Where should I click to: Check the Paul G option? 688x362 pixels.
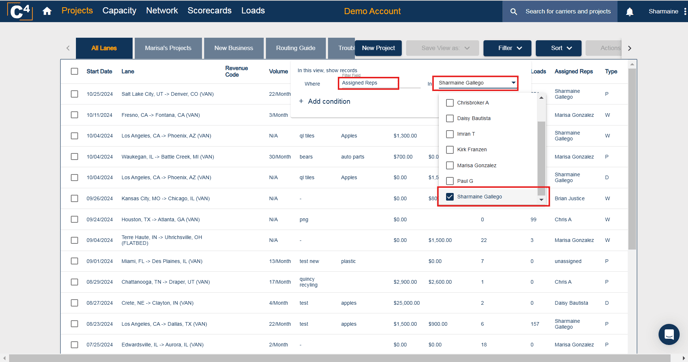click(x=450, y=181)
